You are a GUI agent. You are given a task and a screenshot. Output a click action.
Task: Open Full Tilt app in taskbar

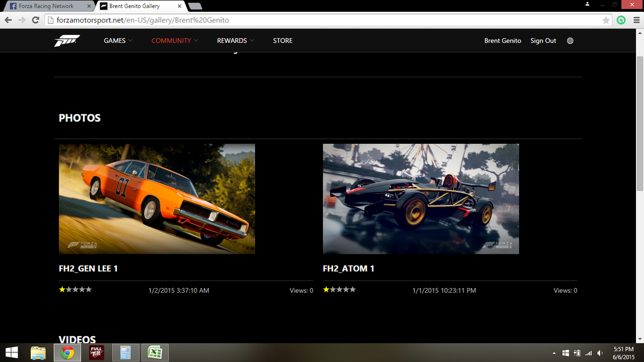[x=97, y=352]
